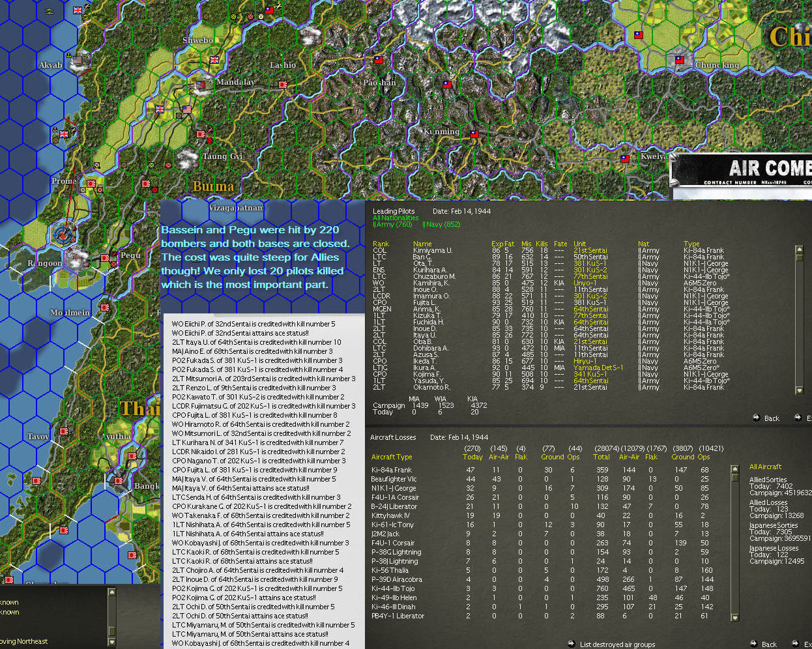
Task: Toggle the All Aircraft filter in losses panel
Action: (765, 467)
